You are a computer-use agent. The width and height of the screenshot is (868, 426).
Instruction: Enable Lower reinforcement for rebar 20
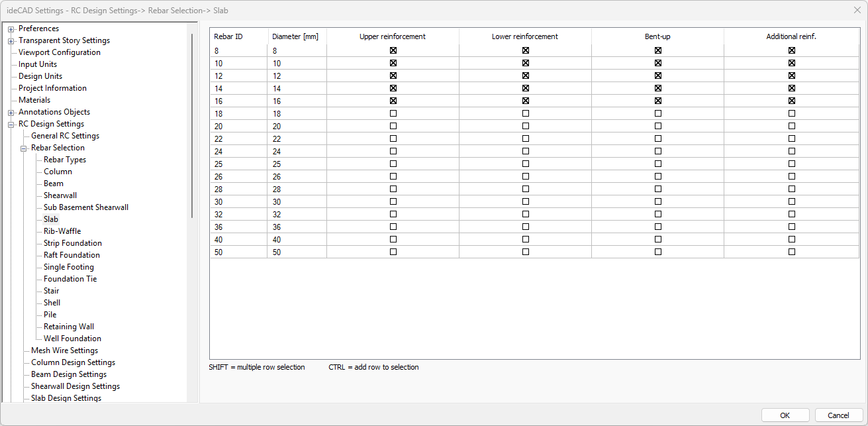[526, 126]
